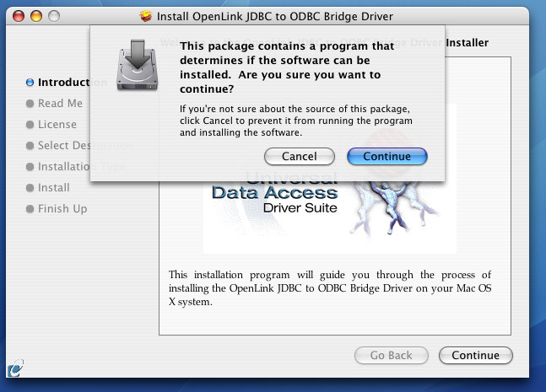546x392 pixels.
Task: Click the License step bullet
Action: 30,125
